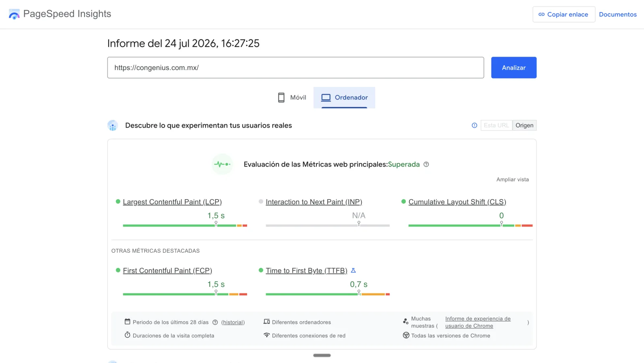The height and width of the screenshot is (363, 644).
Task: Open Interaction to Next Paint (INP) link
Action: tap(314, 202)
